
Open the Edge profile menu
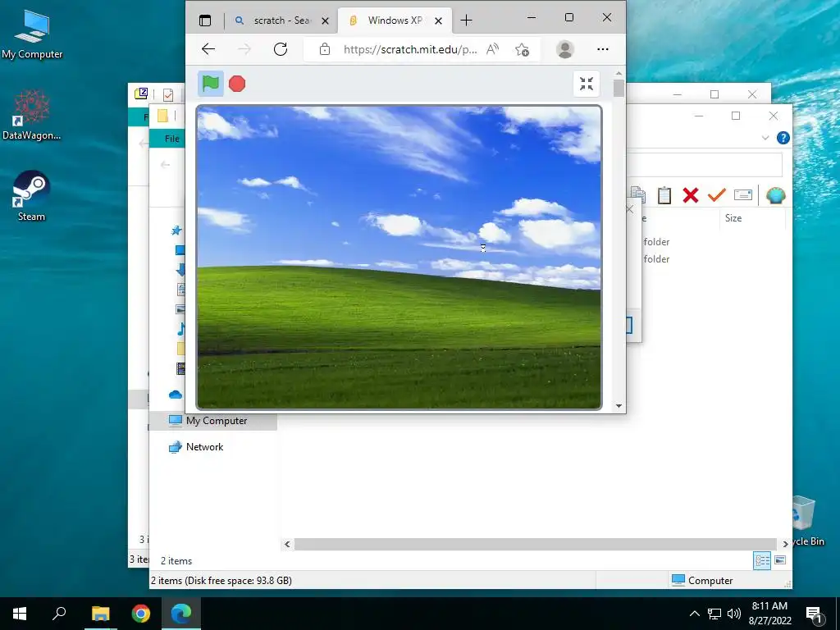point(564,49)
